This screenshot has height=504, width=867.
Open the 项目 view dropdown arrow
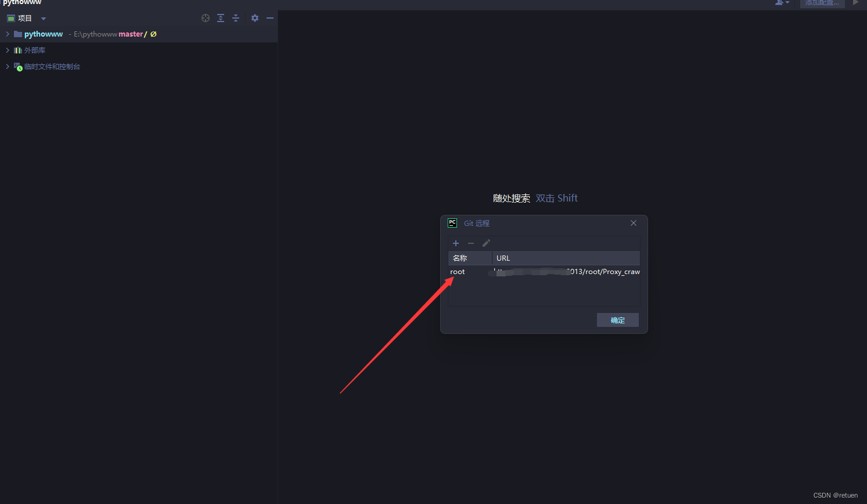pos(44,19)
